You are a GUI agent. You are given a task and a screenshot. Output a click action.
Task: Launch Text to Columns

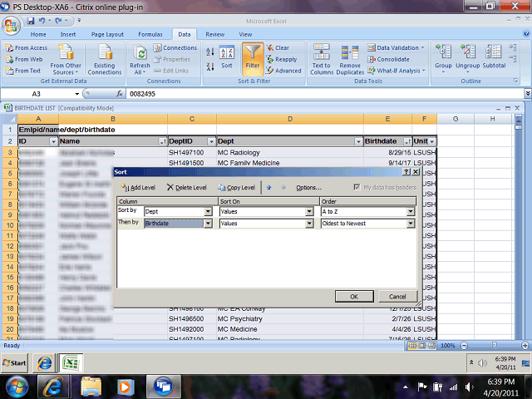322,60
